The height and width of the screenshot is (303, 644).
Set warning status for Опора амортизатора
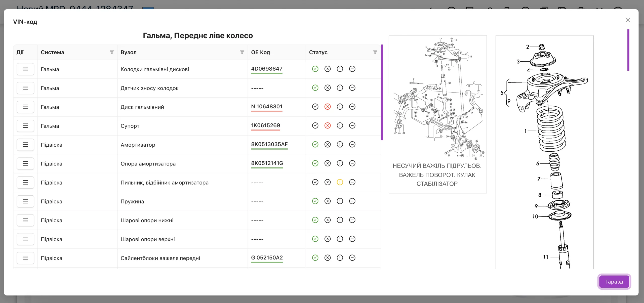click(340, 163)
